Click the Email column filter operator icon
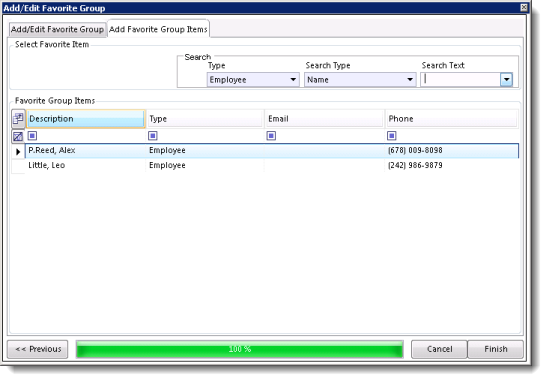Viewport: 547px width, 381px height. (x=271, y=136)
